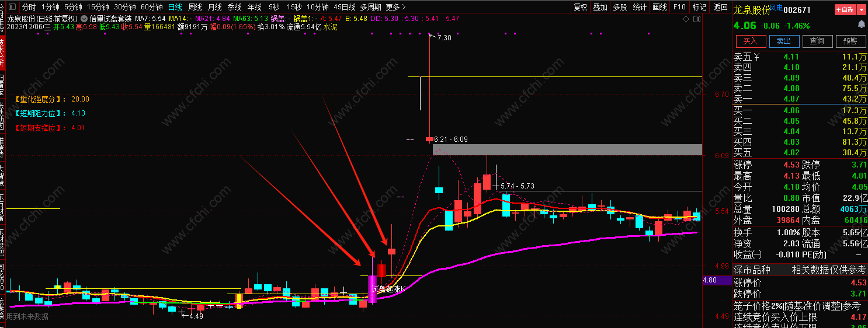Select the 15秒 period tab
The height and width of the screenshot is (328, 868).
tap(294, 7)
